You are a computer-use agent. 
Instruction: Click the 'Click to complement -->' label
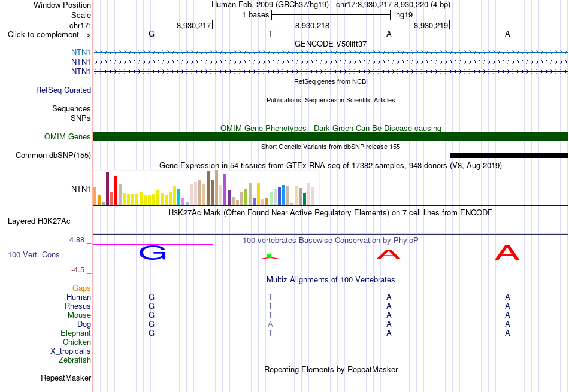(49, 35)
